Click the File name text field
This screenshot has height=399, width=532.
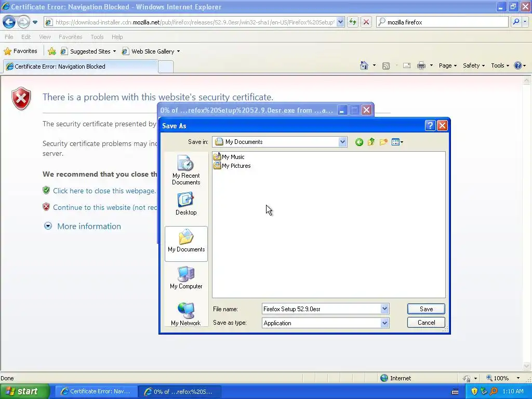[321, 309]
